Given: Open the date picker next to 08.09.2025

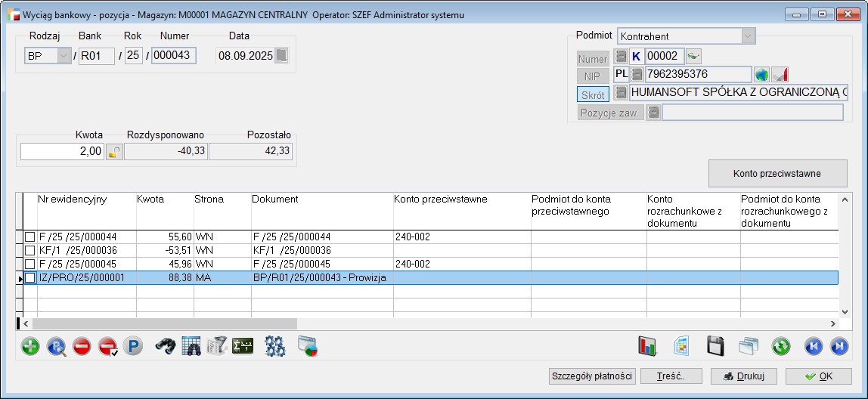Looking at the screenshot, I should (x=281, y=56).
